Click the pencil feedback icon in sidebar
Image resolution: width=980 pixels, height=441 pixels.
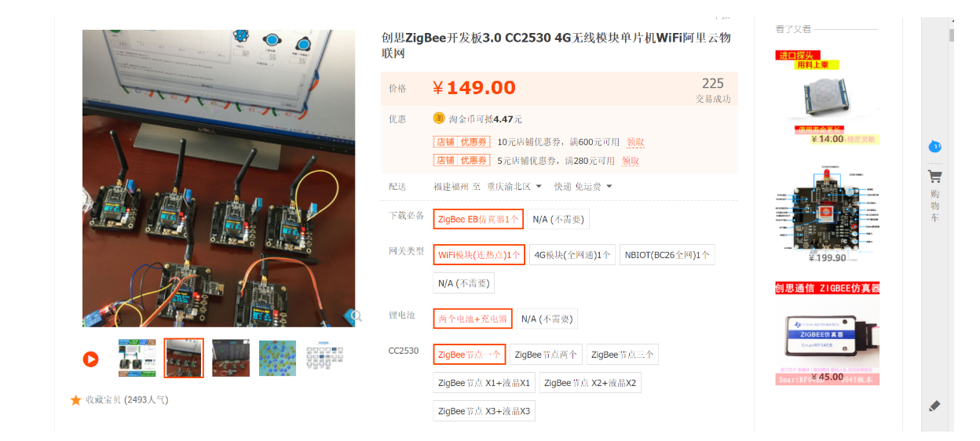[x=934, y=406]
